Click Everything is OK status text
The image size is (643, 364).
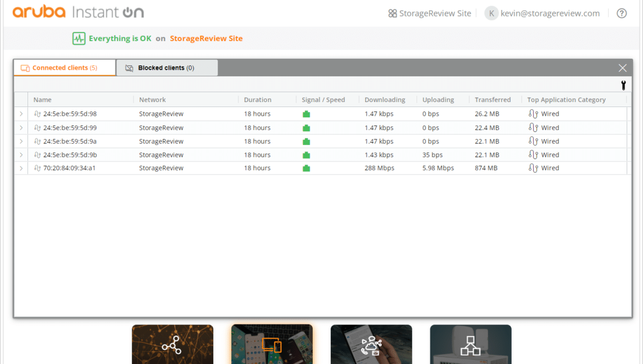(120, 38)
